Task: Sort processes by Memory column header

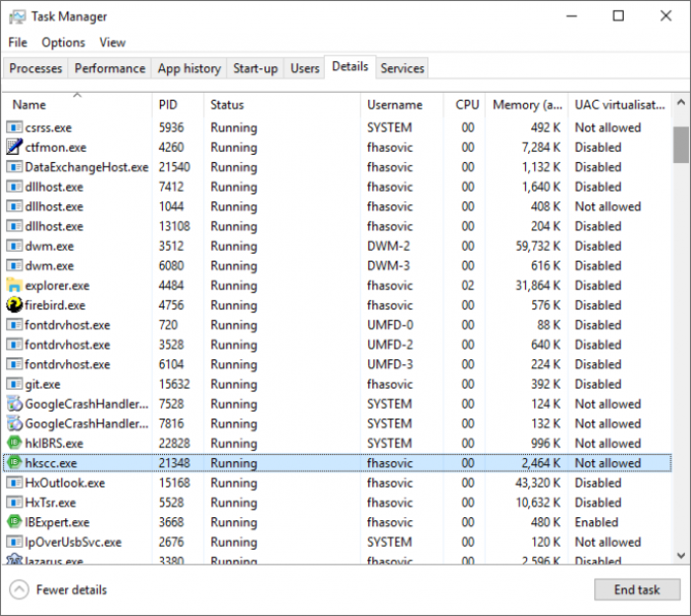Action: 529,105
